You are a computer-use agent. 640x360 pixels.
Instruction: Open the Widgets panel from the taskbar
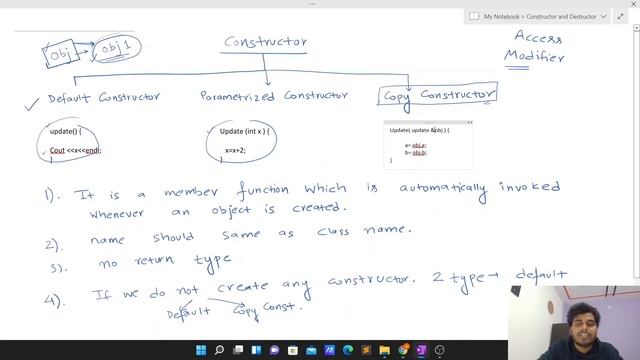(x=256, y=350)
